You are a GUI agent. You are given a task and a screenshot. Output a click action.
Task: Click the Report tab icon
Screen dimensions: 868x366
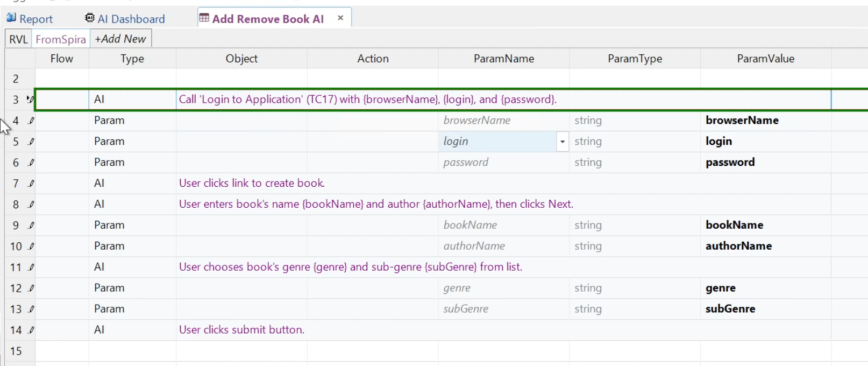[11, 18]
